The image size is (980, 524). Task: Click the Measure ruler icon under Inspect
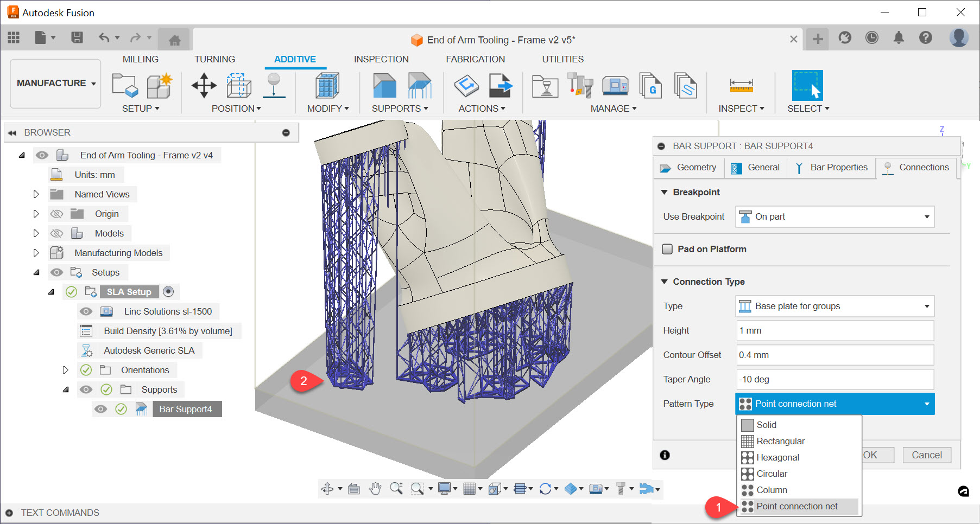coord(741,86)
